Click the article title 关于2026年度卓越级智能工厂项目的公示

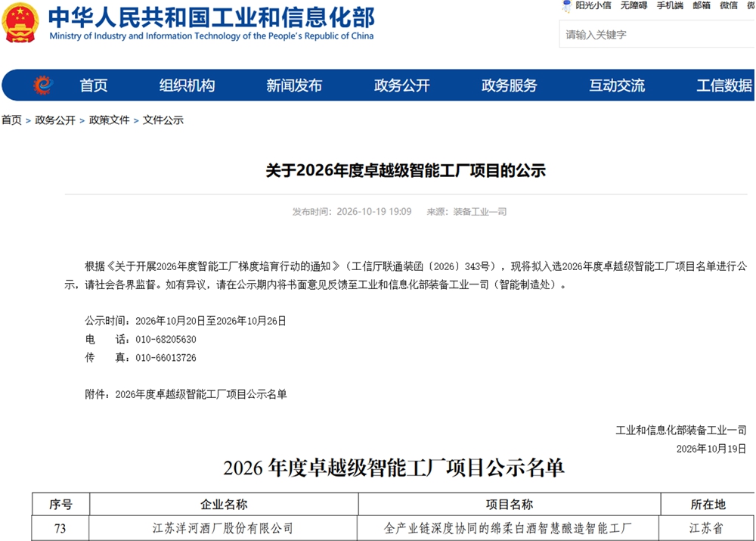(405, 170)
